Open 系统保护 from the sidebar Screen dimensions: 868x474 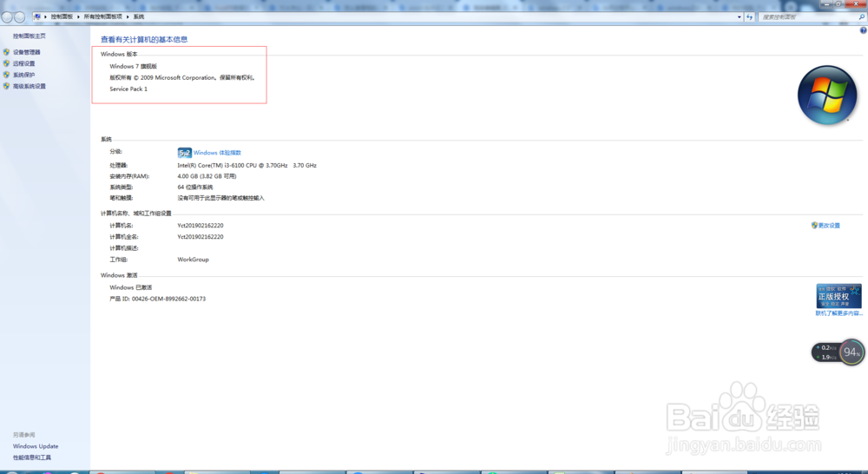point(23,75)
